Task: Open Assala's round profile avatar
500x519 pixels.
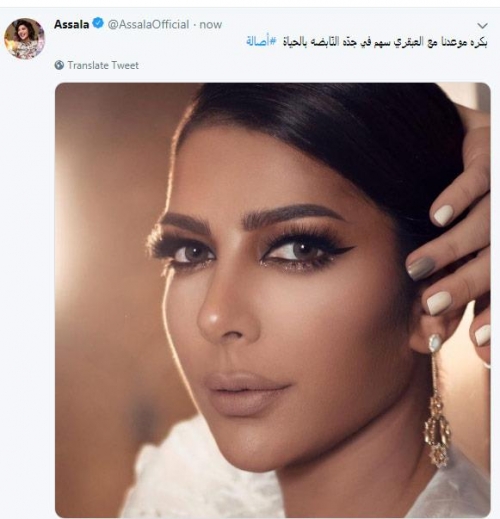Action: 24,39
